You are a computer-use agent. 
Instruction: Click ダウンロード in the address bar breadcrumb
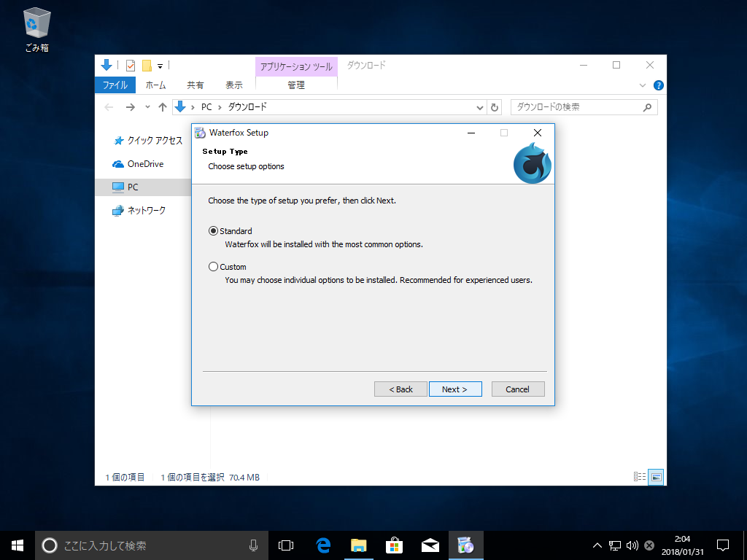click(247, 107)
